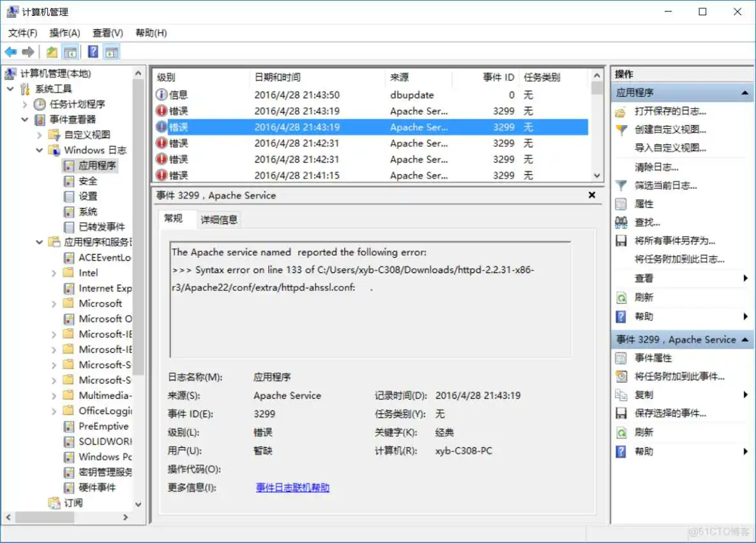This screenshot has height=543, width=756.
Task: Open the 查看(V) menu
Action: pos(107,33)
